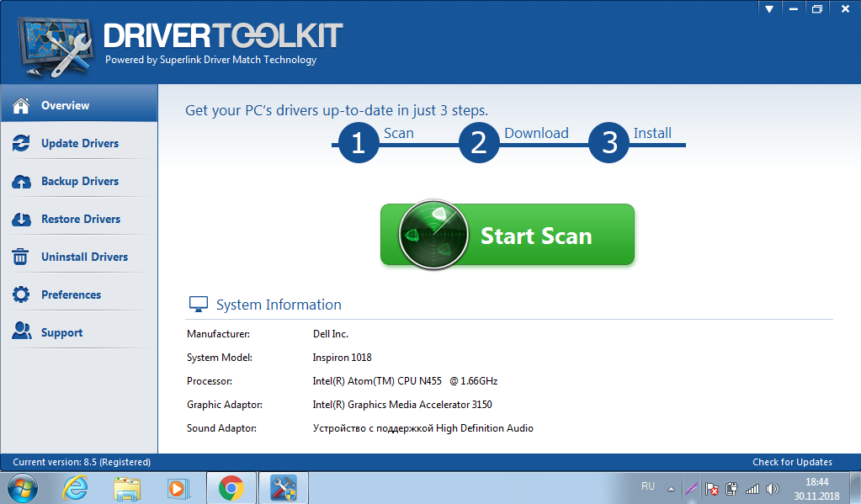This screenshot has width=861, height=504.
Task: Close the DriverToolkit window
Action: point(846,8)
